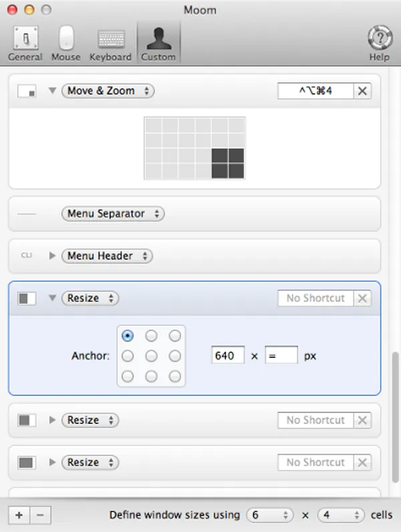This screenshot has height=532, width=401.
Task: Open the Mouse preferences pane
Action: click(x=66, y=44)
